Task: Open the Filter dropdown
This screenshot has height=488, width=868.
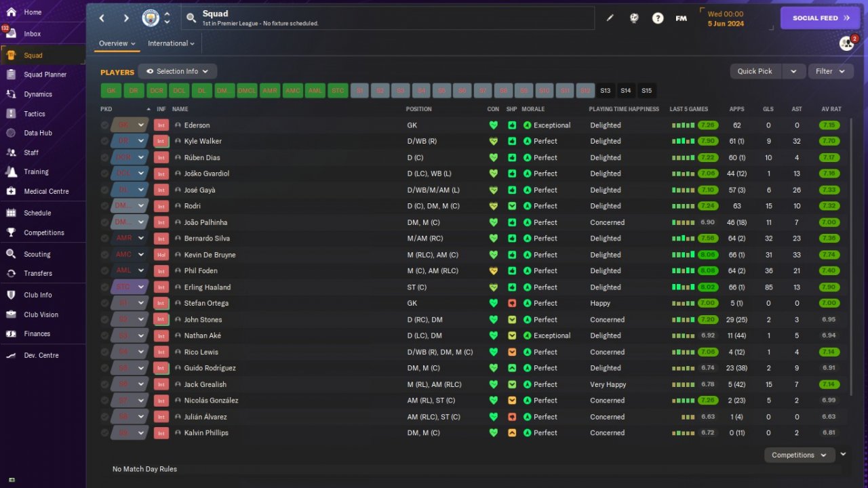Action: click(831, 71)
